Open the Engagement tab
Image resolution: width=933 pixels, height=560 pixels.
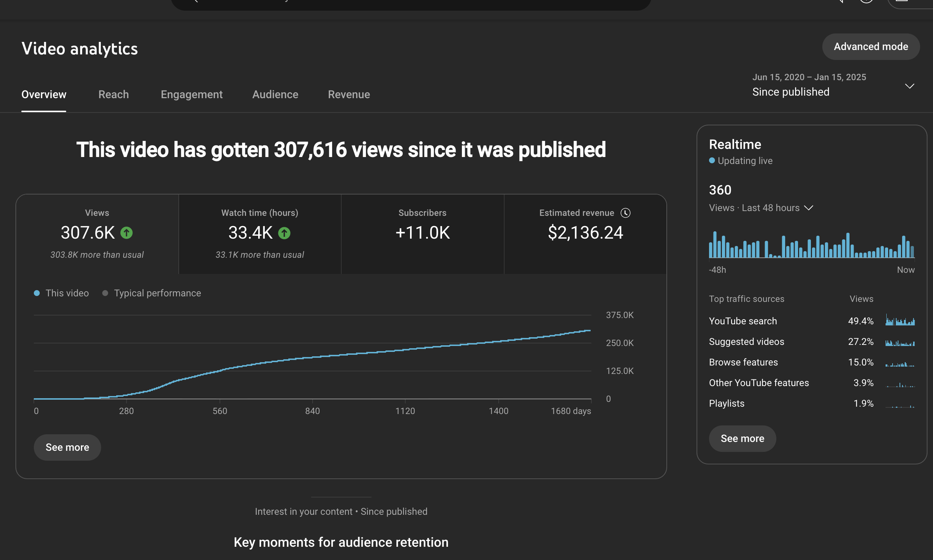pyautogui.click(x=191, y=94)
